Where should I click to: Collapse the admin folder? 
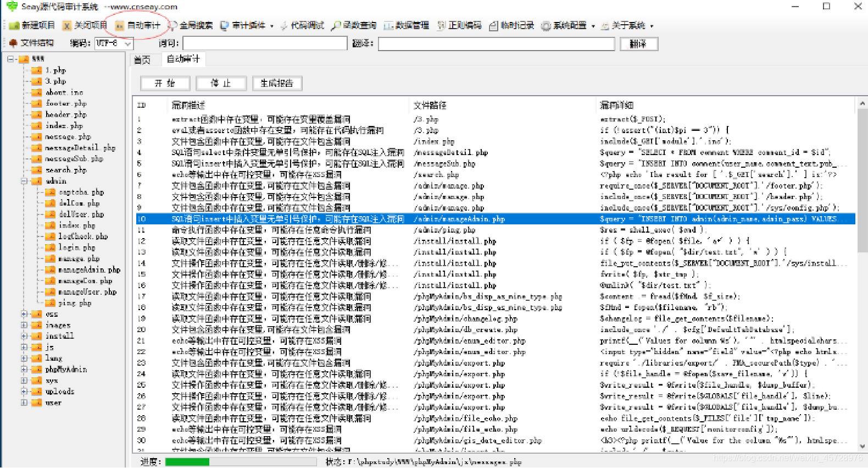click(x=24, y=181)
